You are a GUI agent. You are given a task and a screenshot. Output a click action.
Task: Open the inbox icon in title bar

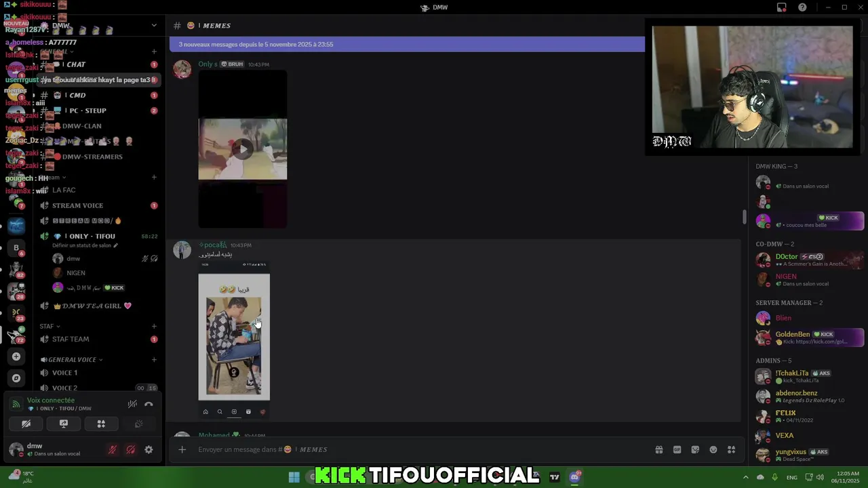pyautogui.click(x=782, y=7)
